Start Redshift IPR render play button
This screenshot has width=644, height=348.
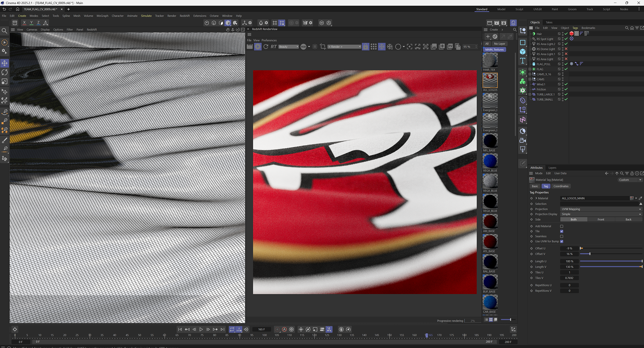coord(258,47)
